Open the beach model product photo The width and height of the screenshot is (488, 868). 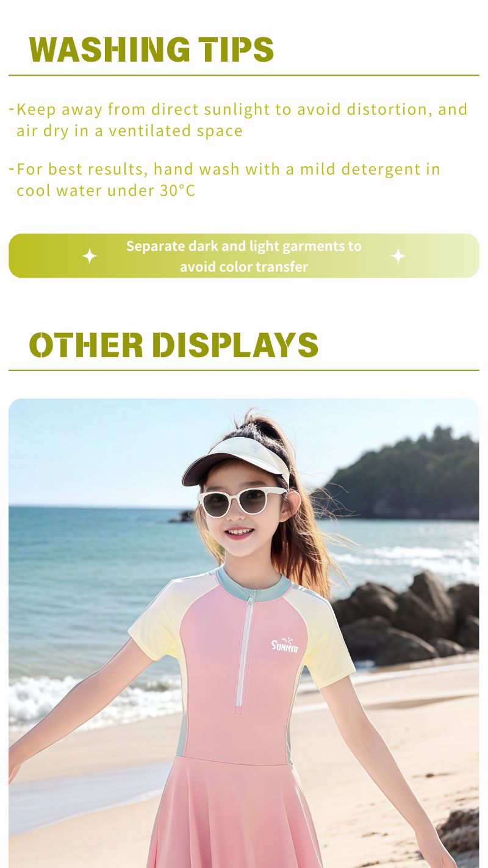(x=244, y=633)
